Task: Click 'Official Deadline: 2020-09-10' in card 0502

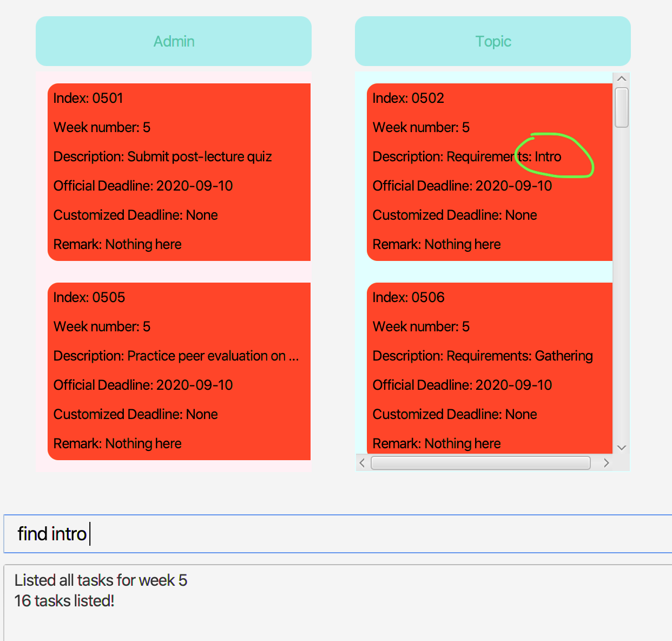Action: tap(462, 186)
